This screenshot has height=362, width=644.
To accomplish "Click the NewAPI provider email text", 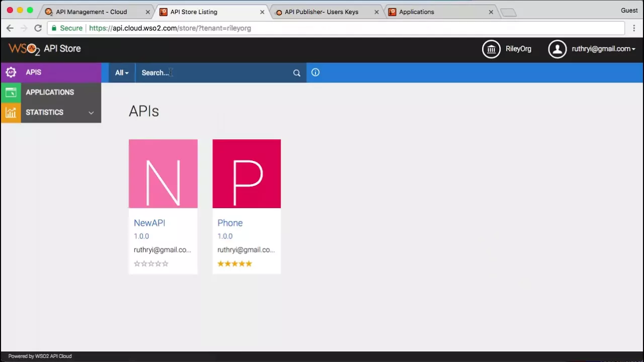I will [163, 250].
